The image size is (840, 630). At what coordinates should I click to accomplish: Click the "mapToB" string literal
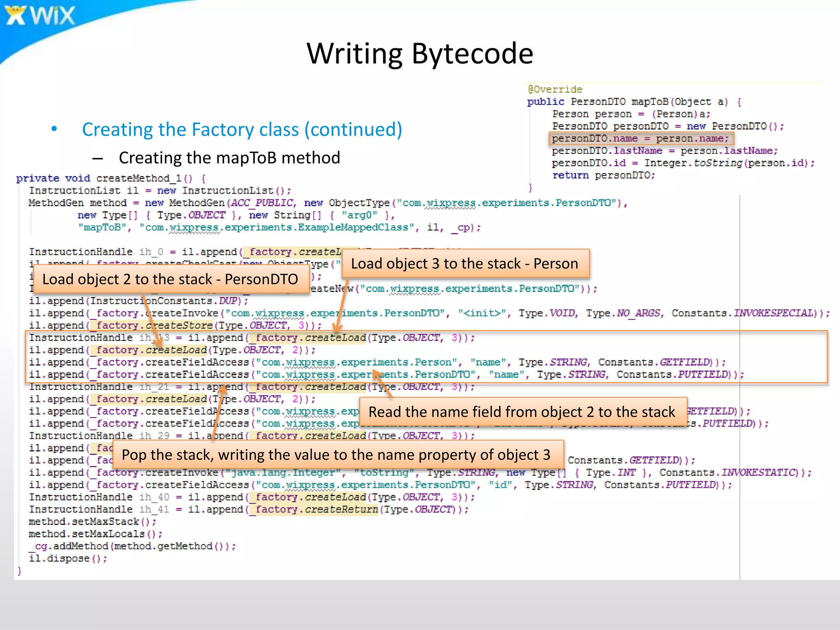102,228
